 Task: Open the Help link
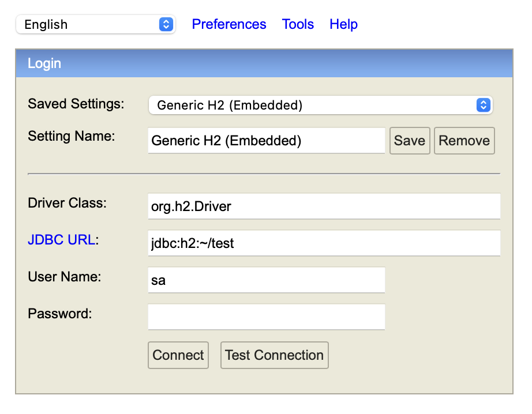[343, 24]
